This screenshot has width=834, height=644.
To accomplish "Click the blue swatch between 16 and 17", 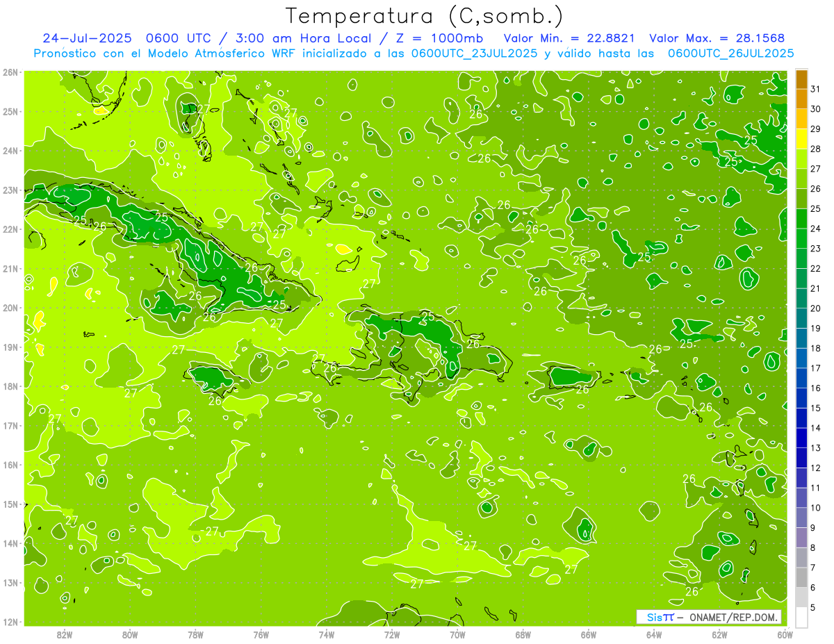I will pyautogui.click(x=801, y=378).
